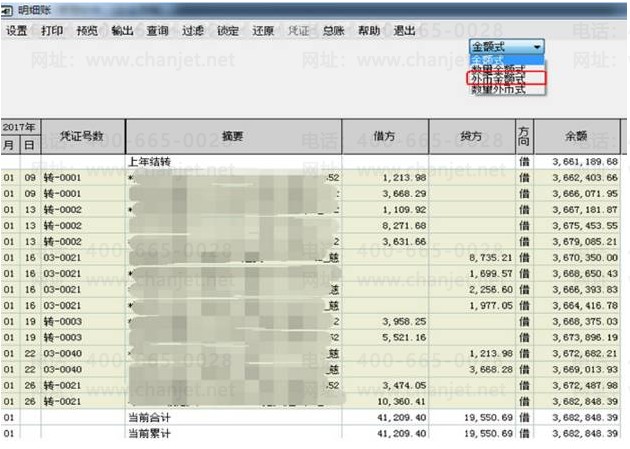Click the 贷方 column header

point(472,136)
